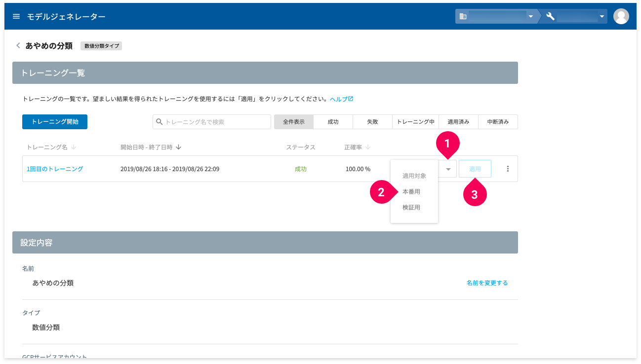Click the 設定内容 section header
Viewport: 641px width, 364px height.
coord(265,242)
